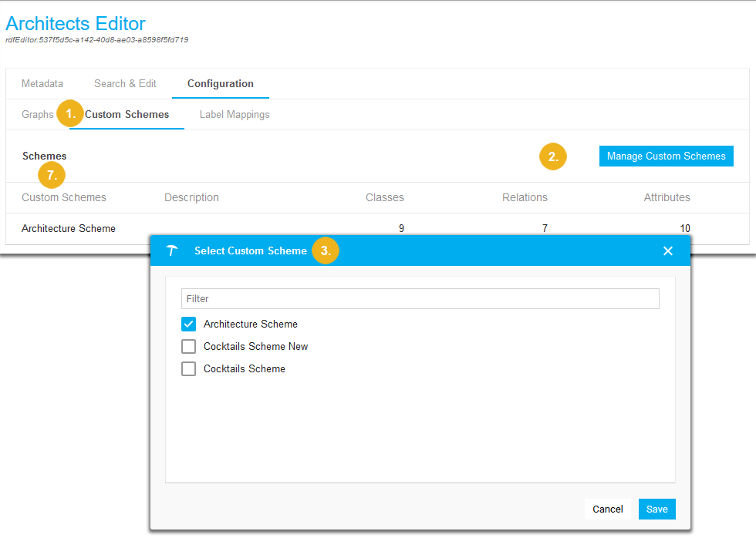Click the yellow step 1 marker
Screen dimensions: 756x538
point(70,113)
